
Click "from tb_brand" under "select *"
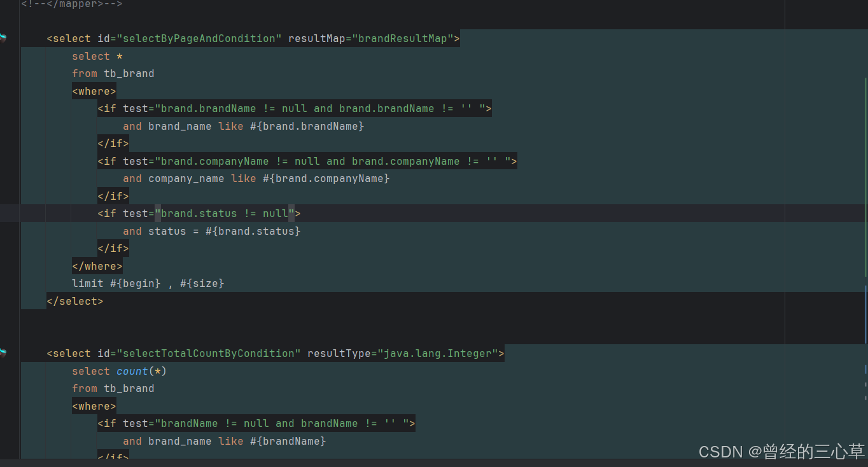click(x=113, y=74)
